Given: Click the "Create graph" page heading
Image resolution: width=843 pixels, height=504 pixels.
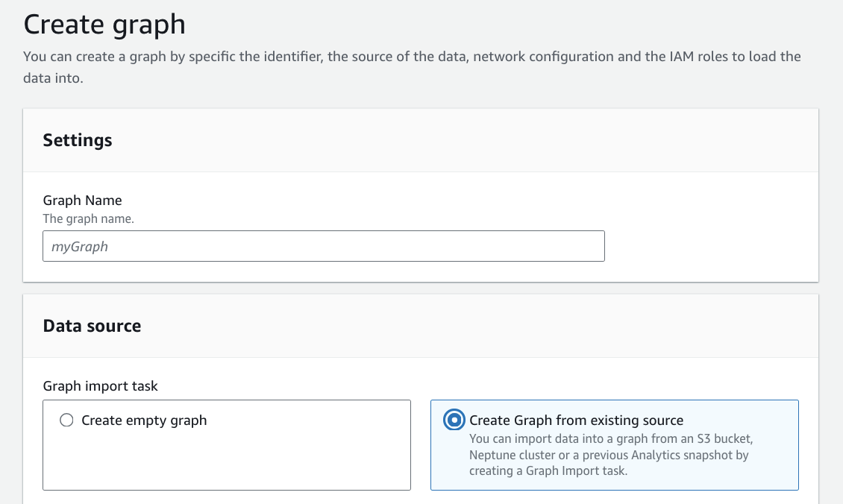Looking at the screenshot, I should pyautogui.click(x=104, y=25).
